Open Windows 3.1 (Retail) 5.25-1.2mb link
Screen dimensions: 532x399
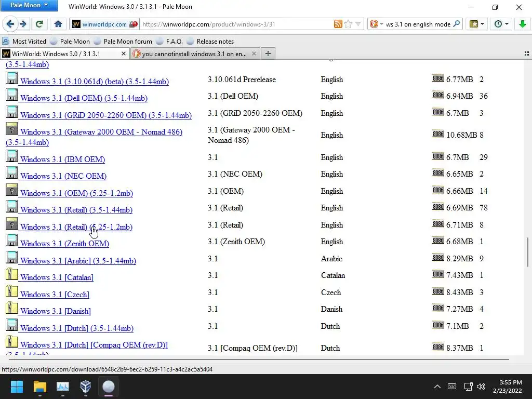tap(76, 227)
